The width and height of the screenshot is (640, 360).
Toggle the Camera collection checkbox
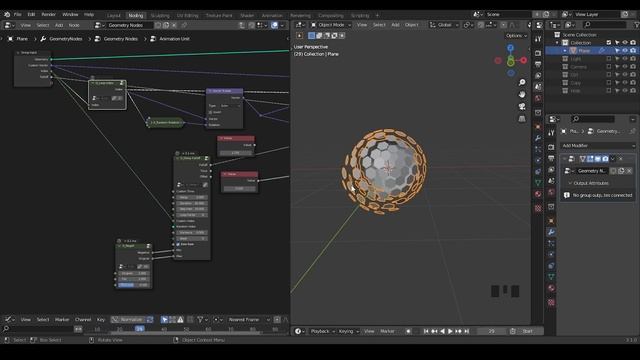click(x=609, y=67)
